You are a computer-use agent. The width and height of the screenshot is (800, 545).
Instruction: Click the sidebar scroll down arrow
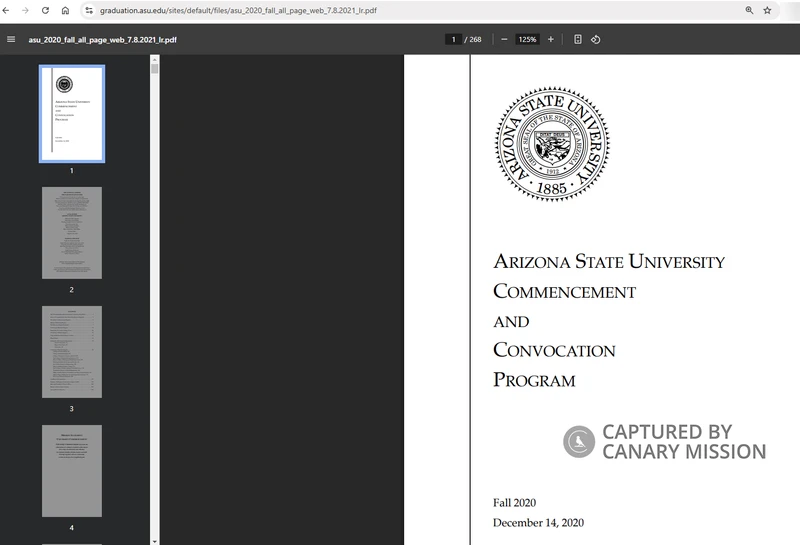(155, 541)
